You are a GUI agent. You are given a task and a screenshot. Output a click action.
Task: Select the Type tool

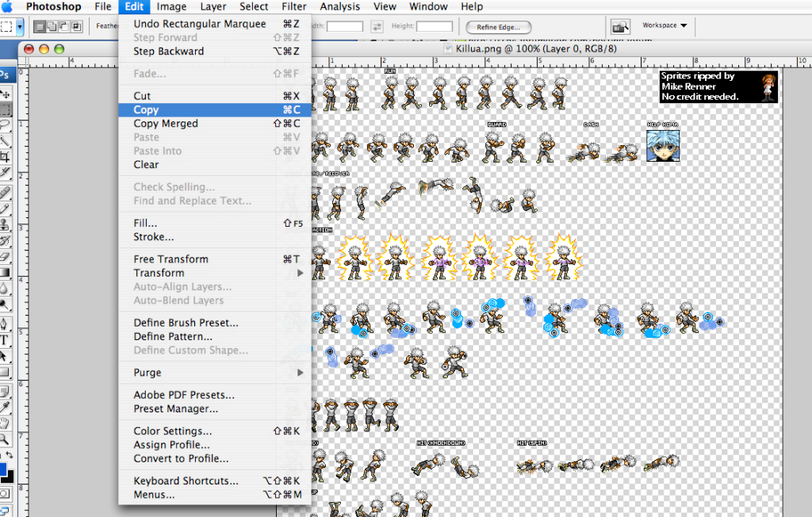(6, 340)
